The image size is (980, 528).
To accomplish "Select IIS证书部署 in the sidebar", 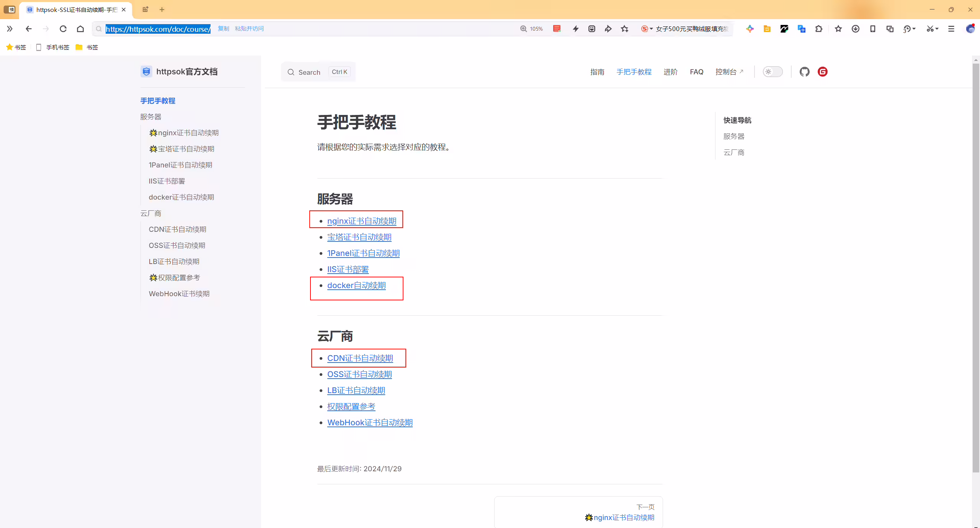I will click(167, 181).
